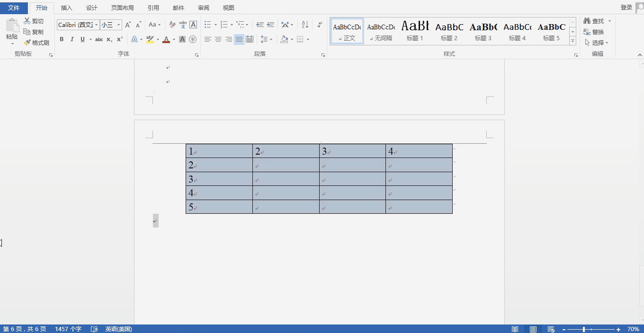Click the Replace (替换) button
644x333 pixels.
[x=594, y=32]
